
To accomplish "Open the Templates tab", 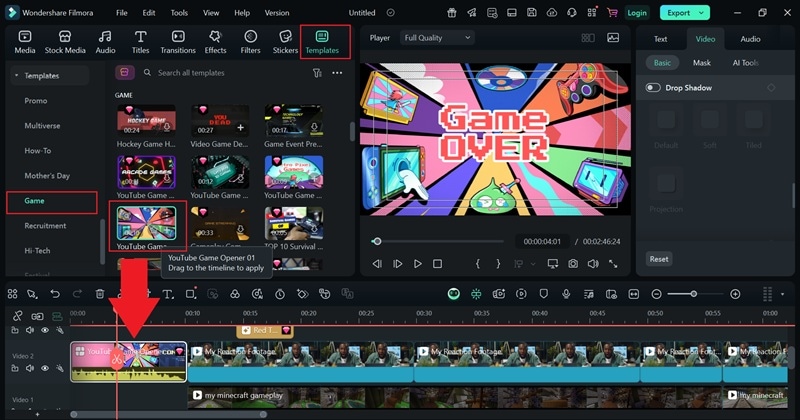I will (x=322, y=42).
